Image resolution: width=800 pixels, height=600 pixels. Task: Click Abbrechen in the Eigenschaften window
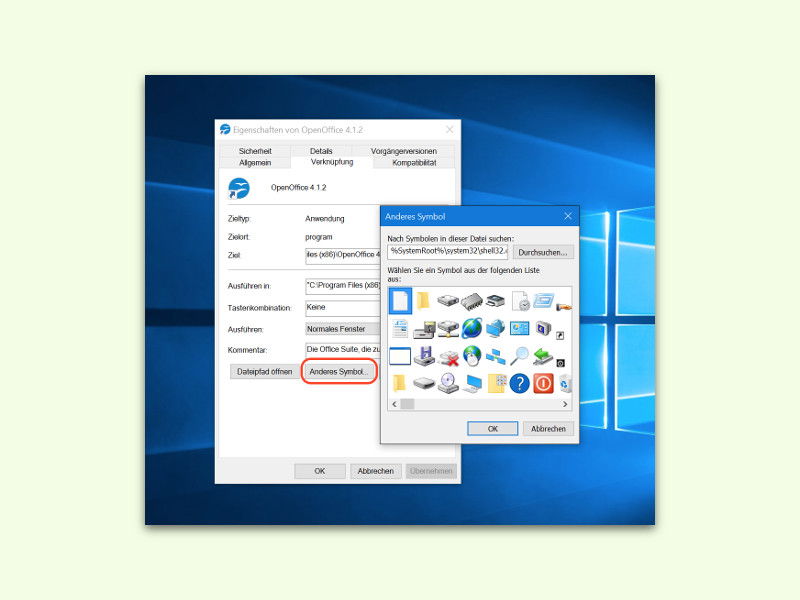(x=376, y=471)
